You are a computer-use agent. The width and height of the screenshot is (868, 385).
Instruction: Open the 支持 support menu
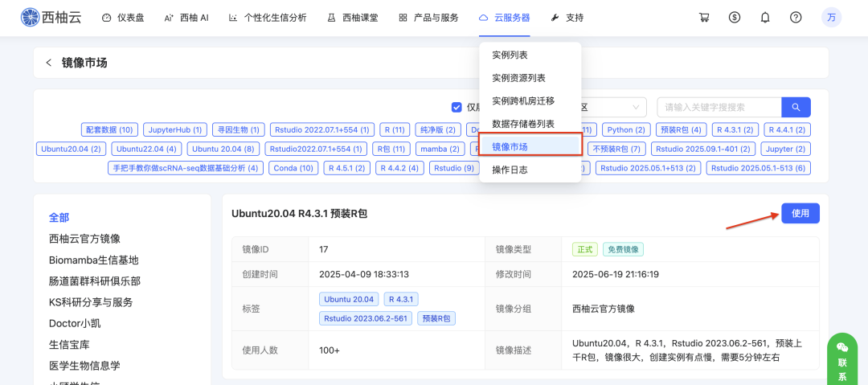coord(567,18)
